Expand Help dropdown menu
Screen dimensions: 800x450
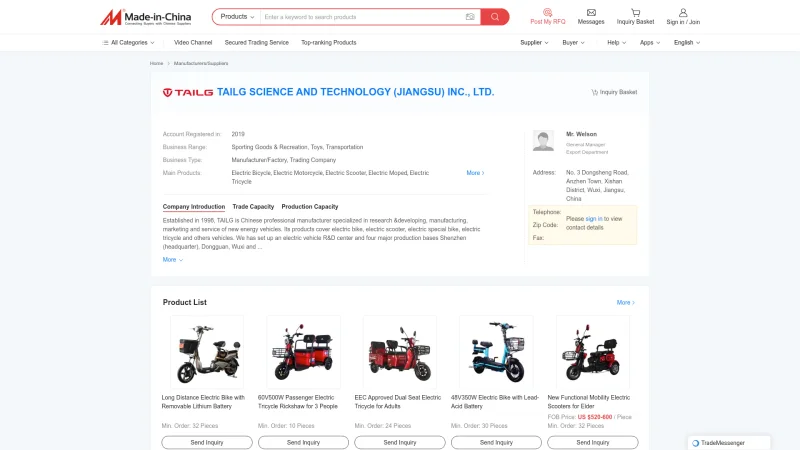pyautogui.click(x=616, y=43)
